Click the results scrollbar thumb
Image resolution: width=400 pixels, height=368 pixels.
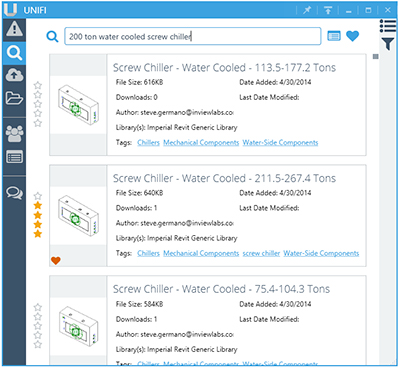click(376, 57)
